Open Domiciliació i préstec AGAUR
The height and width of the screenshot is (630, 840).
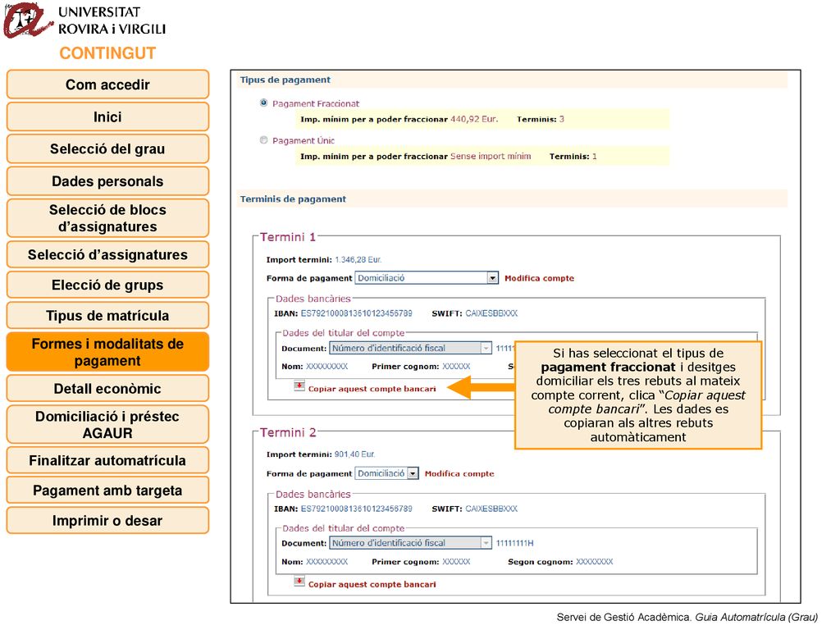[107, 424]
